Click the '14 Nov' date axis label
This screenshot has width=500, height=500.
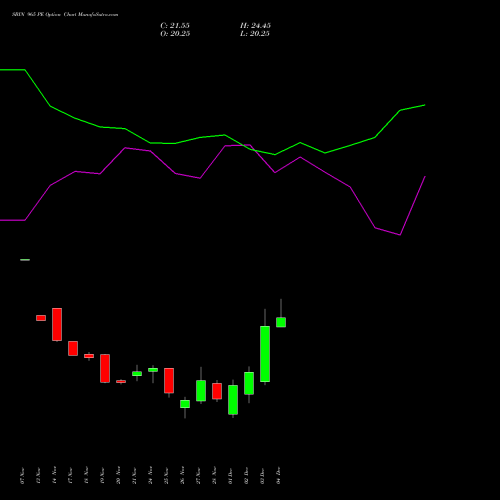coord(54,476)
